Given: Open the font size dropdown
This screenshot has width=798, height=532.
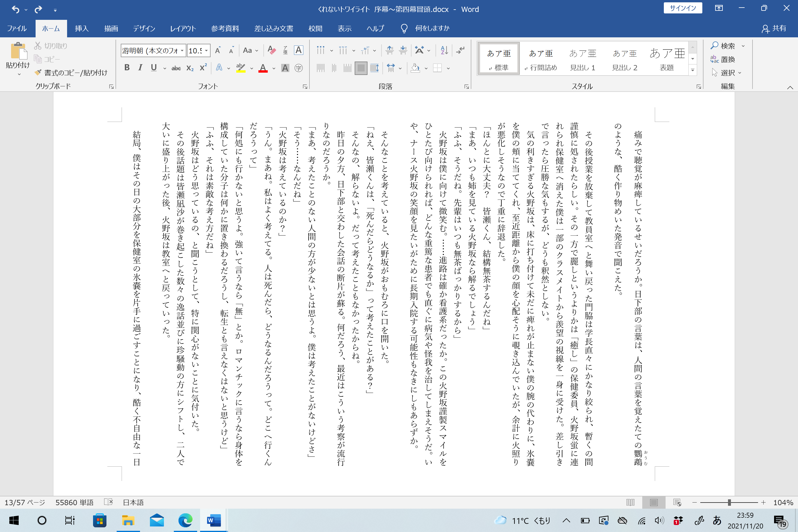Looking at the screenshot, I should tap(206, 50).
